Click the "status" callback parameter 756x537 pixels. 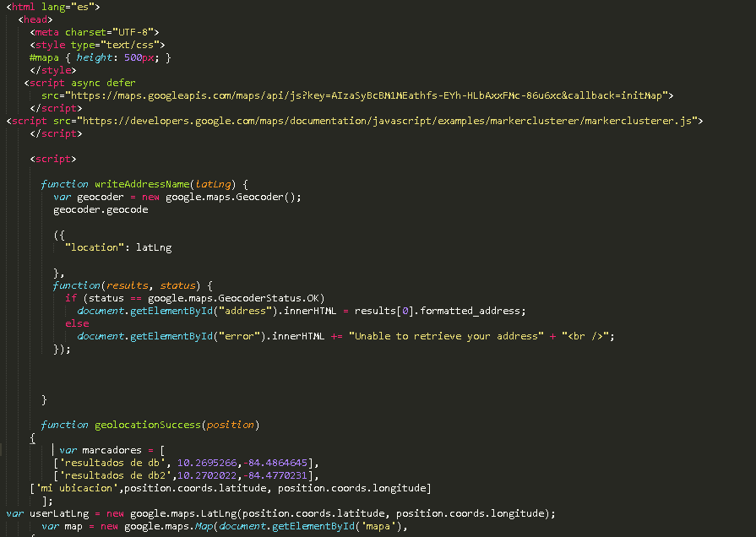click(177, 285)
